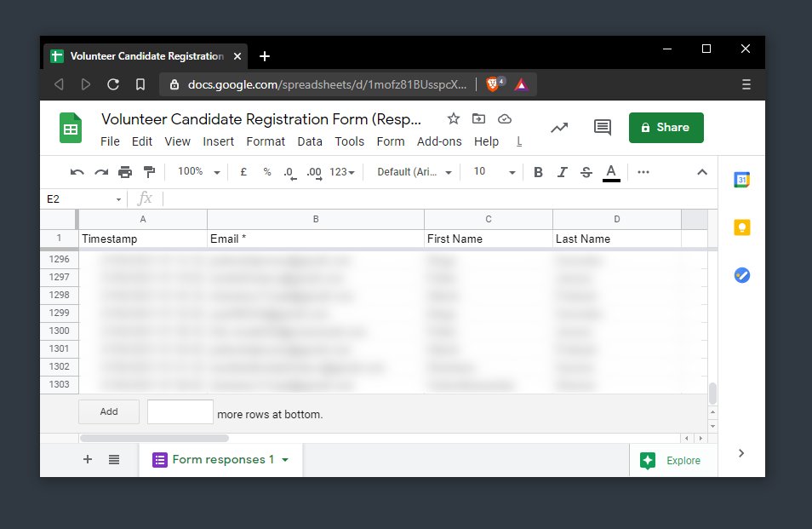The image size is (812, 529).
Task: Apply percent format icon
Action: pyautogui.click(x=267, y=172)
